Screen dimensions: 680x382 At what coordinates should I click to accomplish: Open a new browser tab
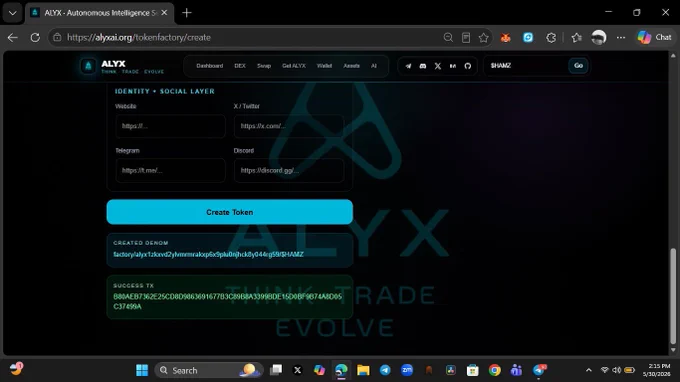tap(187, 13)
